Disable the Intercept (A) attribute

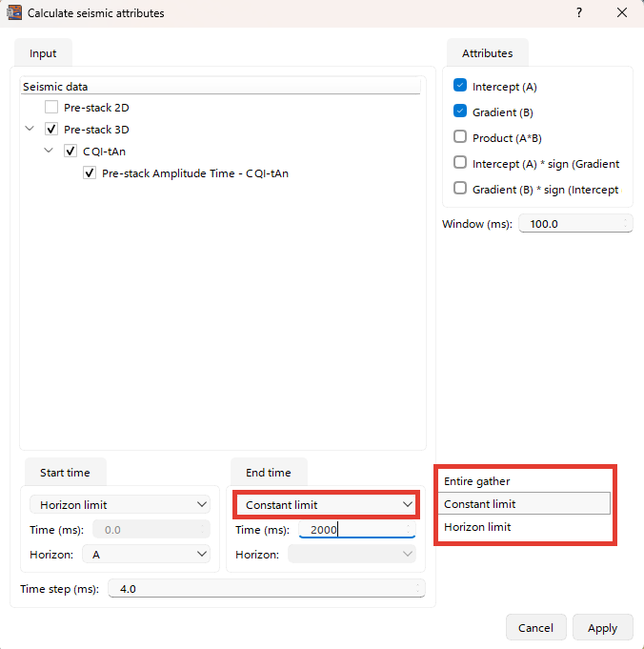pos(460,85)
